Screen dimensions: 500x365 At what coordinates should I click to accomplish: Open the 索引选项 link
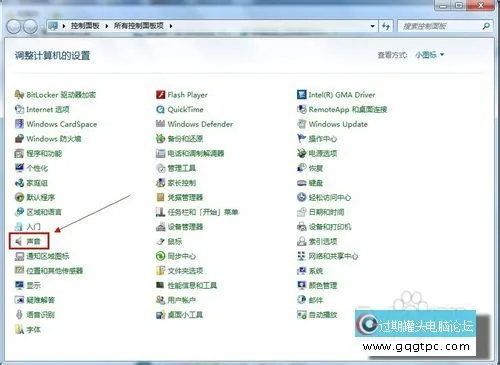pyautogui.click(x=323, y=241)
